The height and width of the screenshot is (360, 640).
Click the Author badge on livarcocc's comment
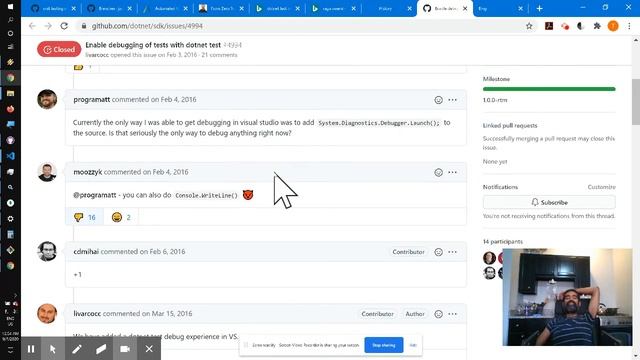coord(415,314)
